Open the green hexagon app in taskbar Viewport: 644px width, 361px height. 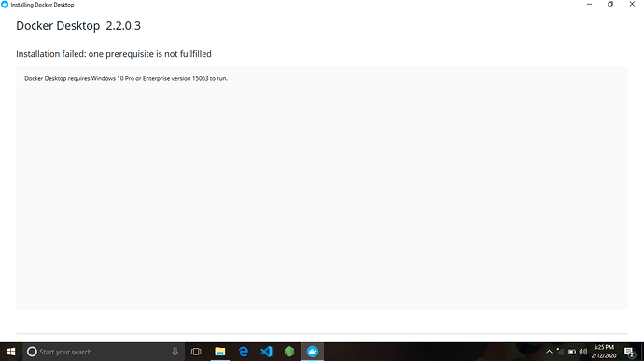point(289,352)
